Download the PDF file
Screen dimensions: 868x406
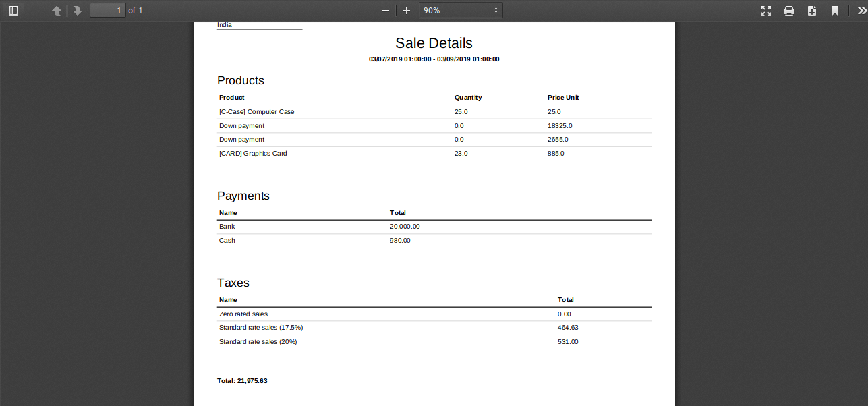click(812, 11)
